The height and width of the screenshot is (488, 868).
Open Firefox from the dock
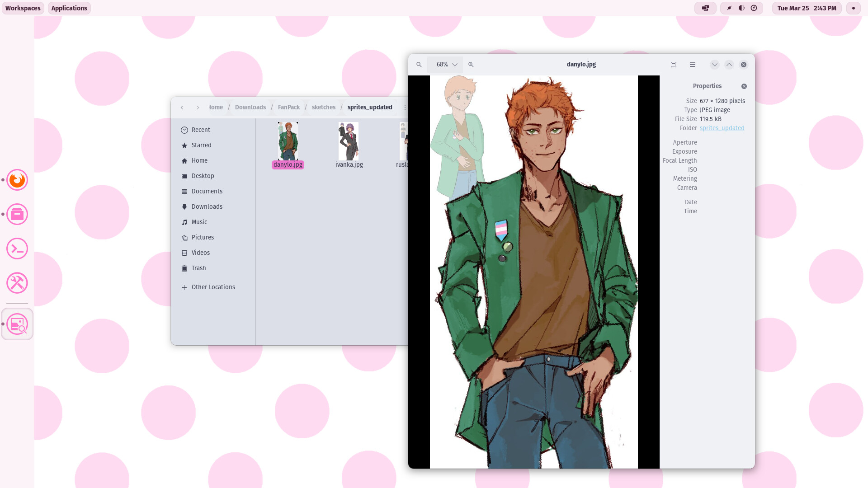click(17, 180)
